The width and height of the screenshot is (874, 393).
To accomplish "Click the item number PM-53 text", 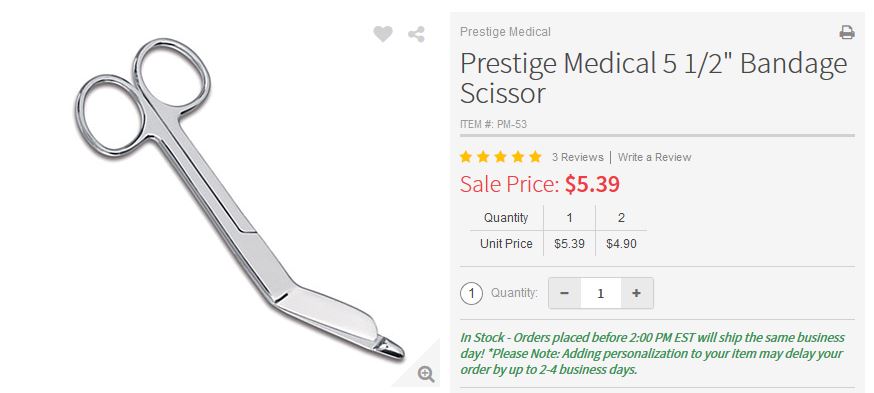I will [x=493, y=124].
